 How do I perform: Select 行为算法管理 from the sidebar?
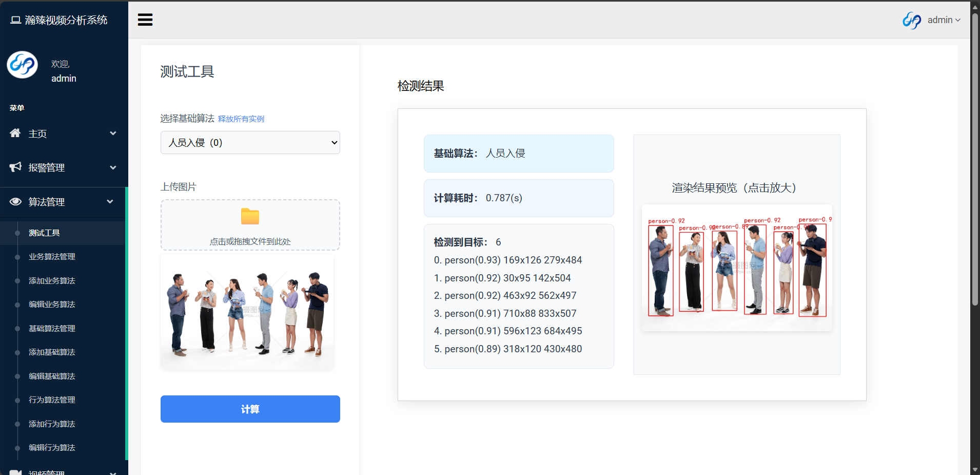coord(52,400)
